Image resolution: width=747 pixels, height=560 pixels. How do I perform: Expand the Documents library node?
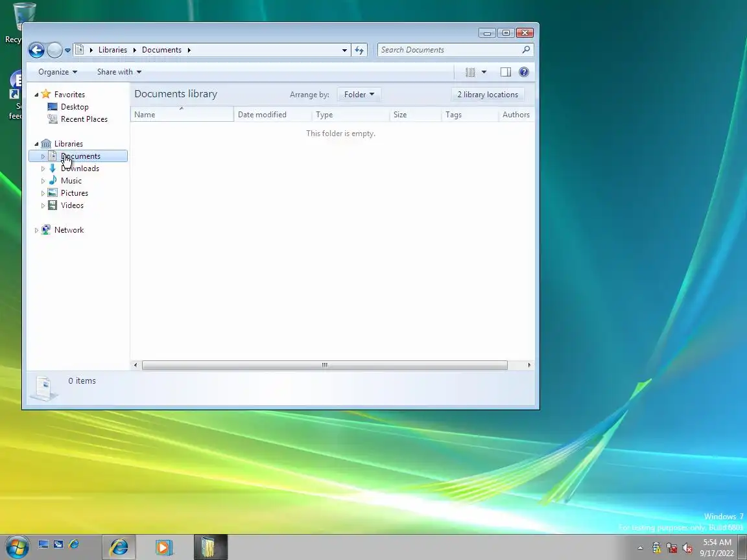click(x=43, y=156)
